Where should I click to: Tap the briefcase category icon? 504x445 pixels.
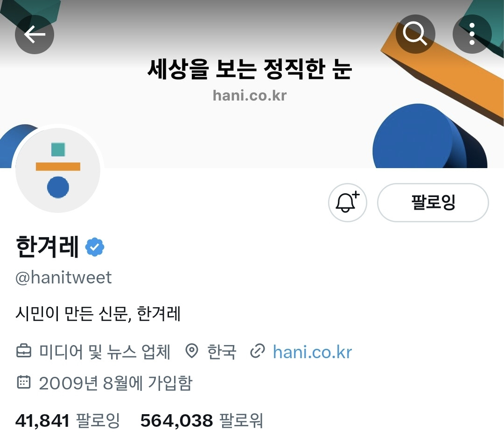tap(24, 351)
